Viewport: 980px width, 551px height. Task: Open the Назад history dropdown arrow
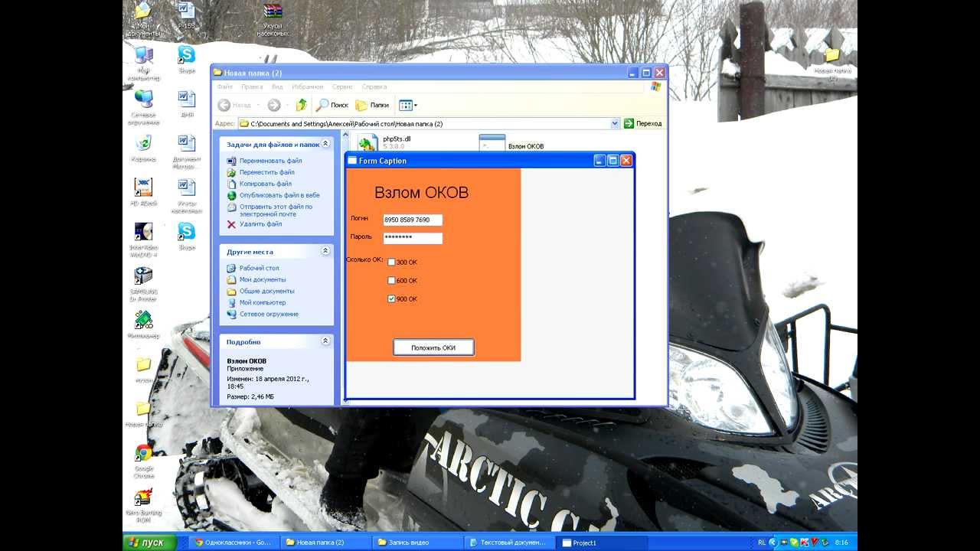258,105
